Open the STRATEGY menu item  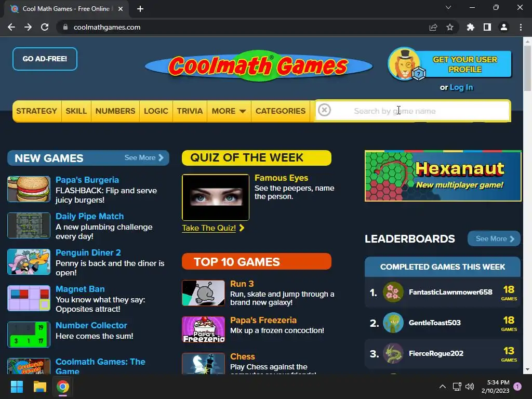(37, 111)
